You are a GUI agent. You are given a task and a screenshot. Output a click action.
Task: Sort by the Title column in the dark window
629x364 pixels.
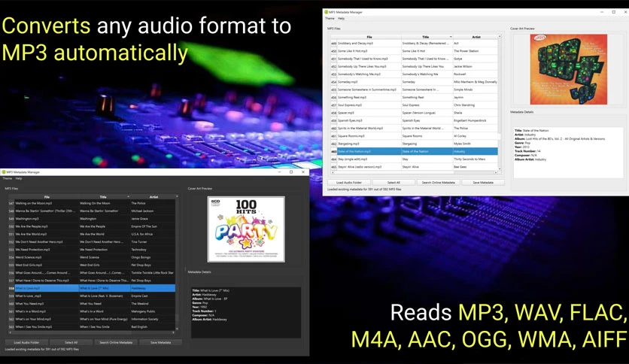[104, 197]
